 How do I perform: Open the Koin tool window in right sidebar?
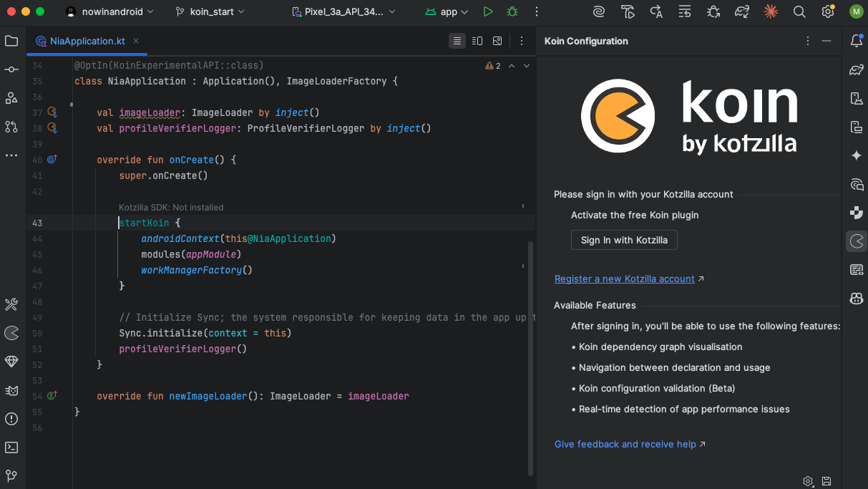[856, 241]
